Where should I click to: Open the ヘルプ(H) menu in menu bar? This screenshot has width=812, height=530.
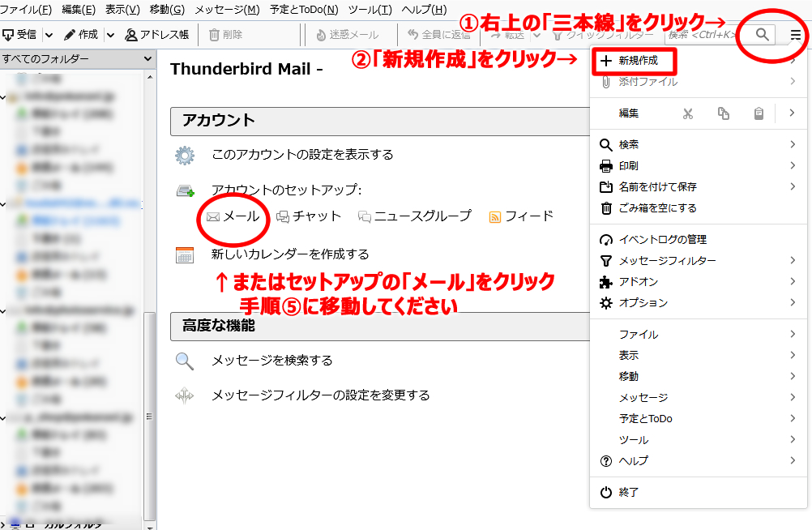pyautogui.click(x=424, y=10)
